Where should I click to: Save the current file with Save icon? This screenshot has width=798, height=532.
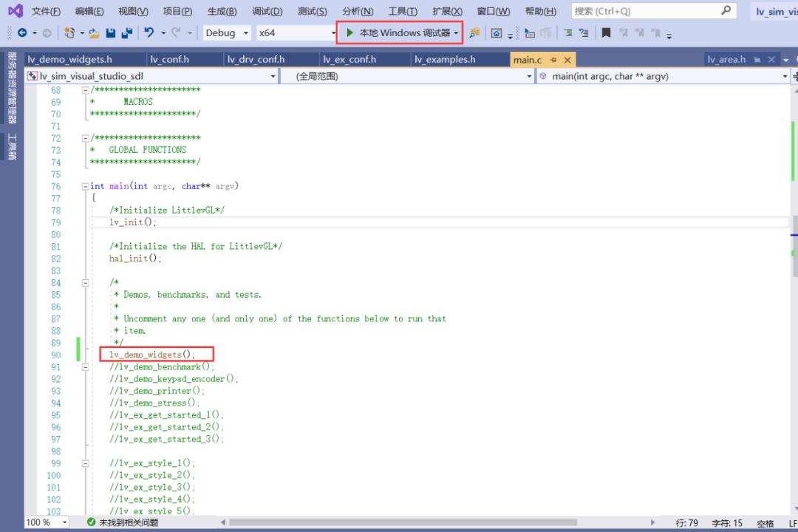[x=110, y=33]
